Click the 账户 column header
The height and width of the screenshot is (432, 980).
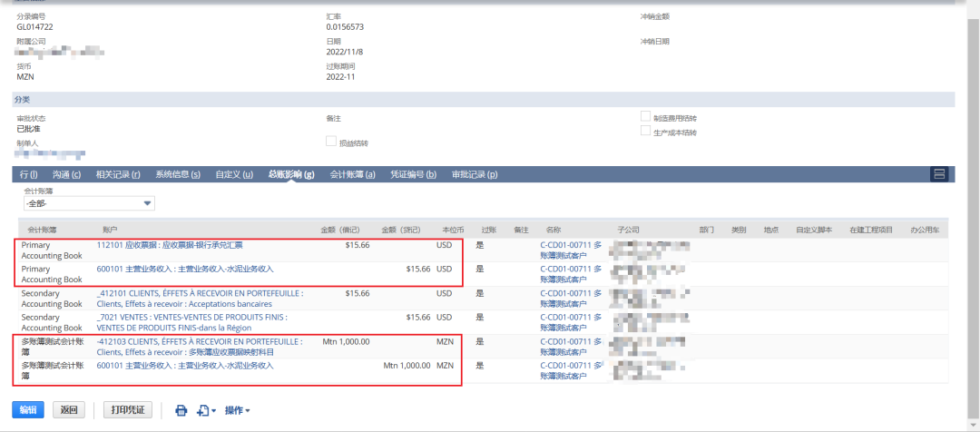(110, 230)
